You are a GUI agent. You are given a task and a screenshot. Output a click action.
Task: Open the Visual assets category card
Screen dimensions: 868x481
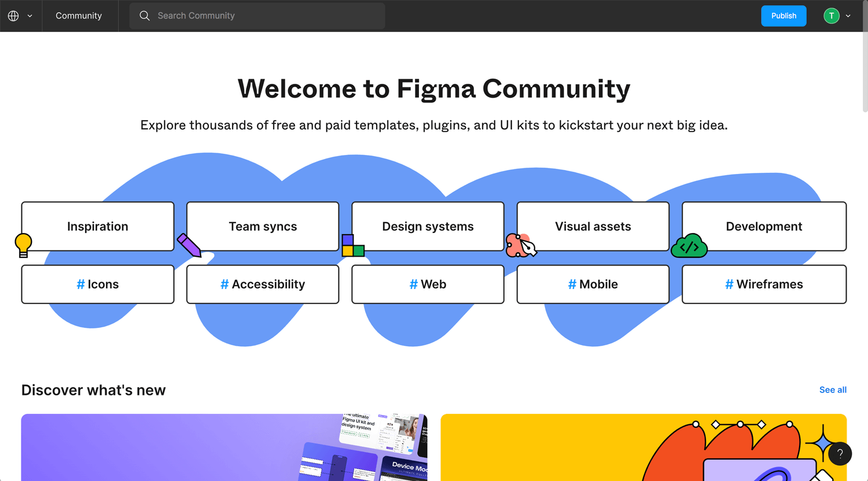(593, 226)
